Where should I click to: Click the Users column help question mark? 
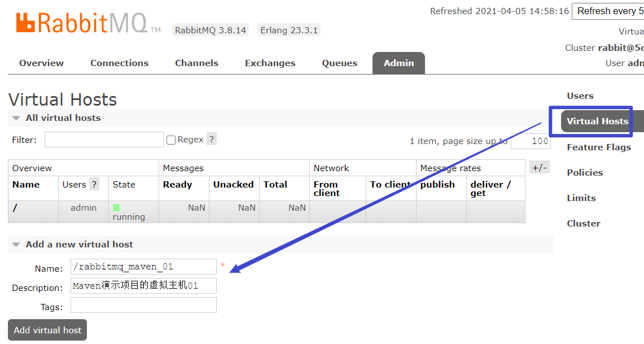pos(94,185)
